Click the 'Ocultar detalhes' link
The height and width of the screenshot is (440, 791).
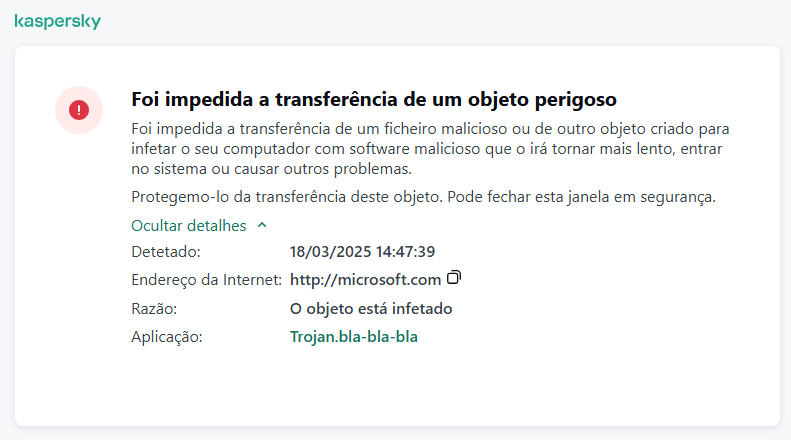[x=188, y=226]
